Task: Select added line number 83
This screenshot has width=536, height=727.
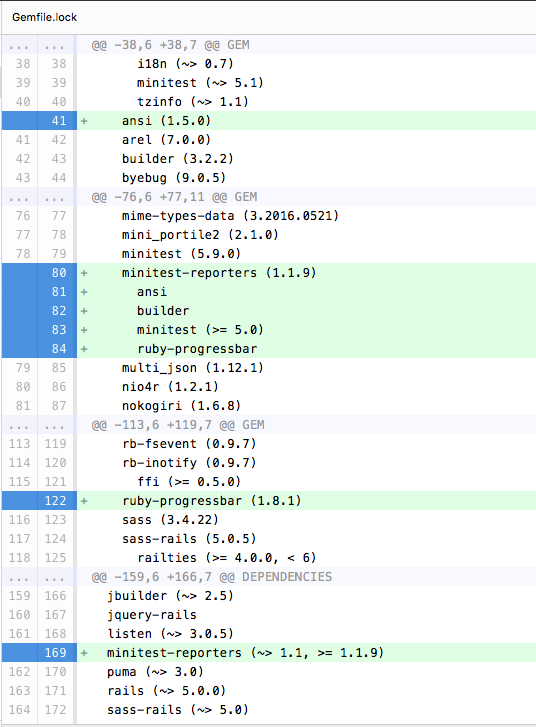Action: [x=58, y=330]
